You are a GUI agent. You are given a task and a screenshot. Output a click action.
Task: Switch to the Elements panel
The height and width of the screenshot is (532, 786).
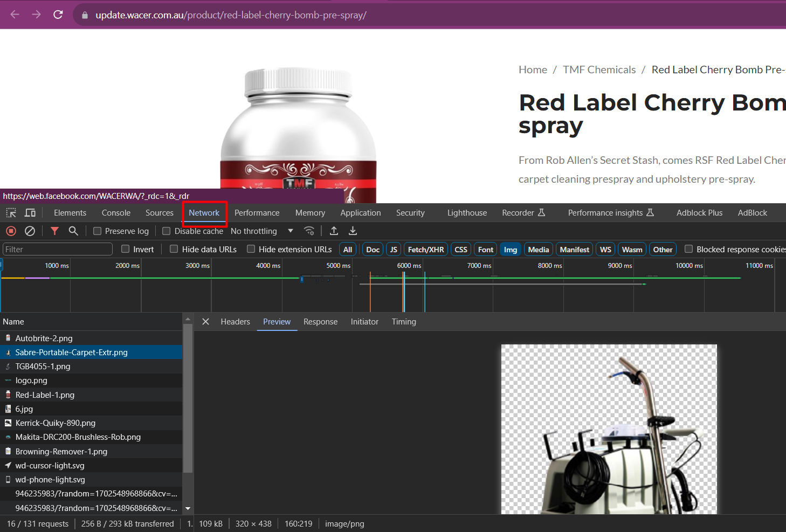click(70, 213)
